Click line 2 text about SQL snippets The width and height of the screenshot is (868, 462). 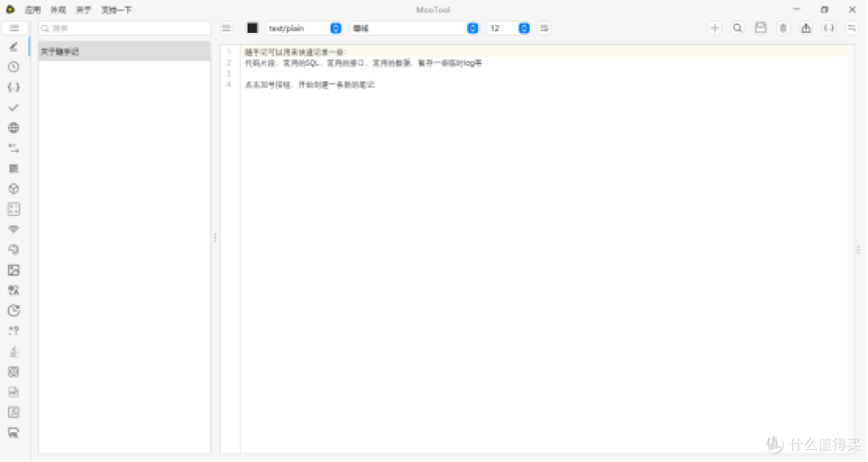pyautogui.click(x=364, y=63)
